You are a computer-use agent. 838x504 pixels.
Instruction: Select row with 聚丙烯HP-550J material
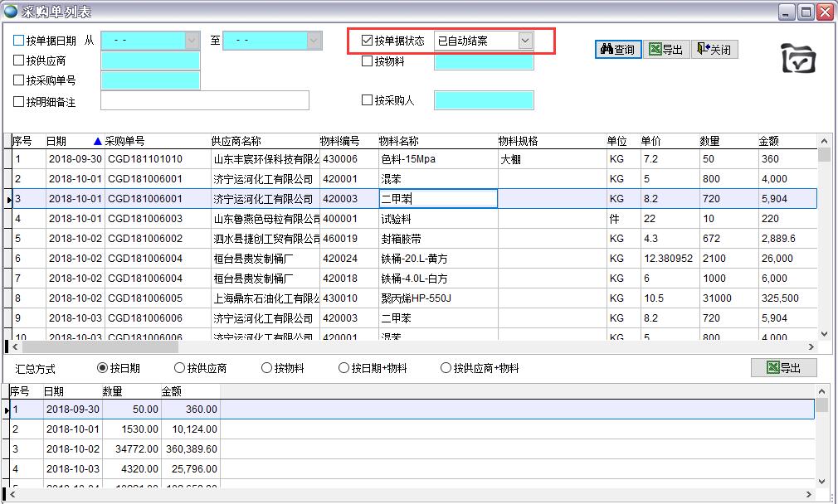(415, 298)
